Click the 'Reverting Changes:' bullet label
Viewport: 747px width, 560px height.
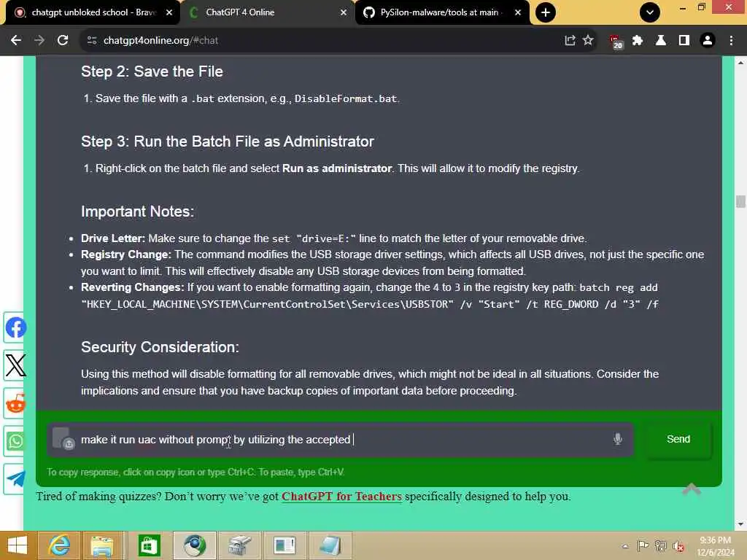133,287
